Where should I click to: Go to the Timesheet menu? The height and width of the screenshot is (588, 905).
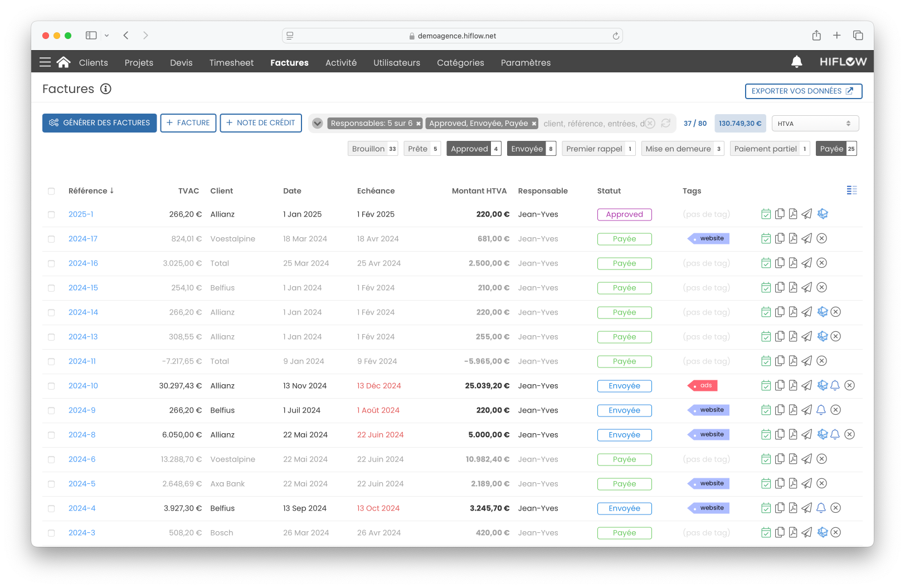231,62
